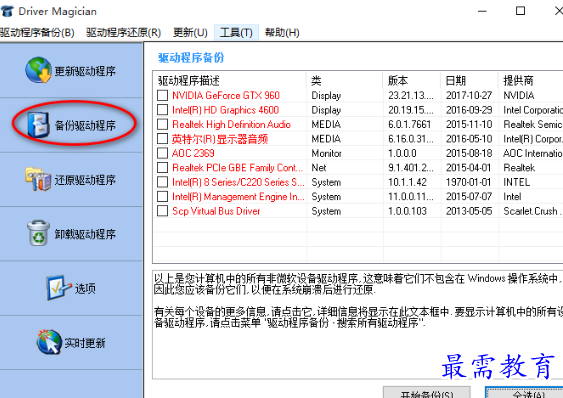Select the Realtek PCIe GBE Family Cont... name
The image size is (563, 398).
(237, 167)
